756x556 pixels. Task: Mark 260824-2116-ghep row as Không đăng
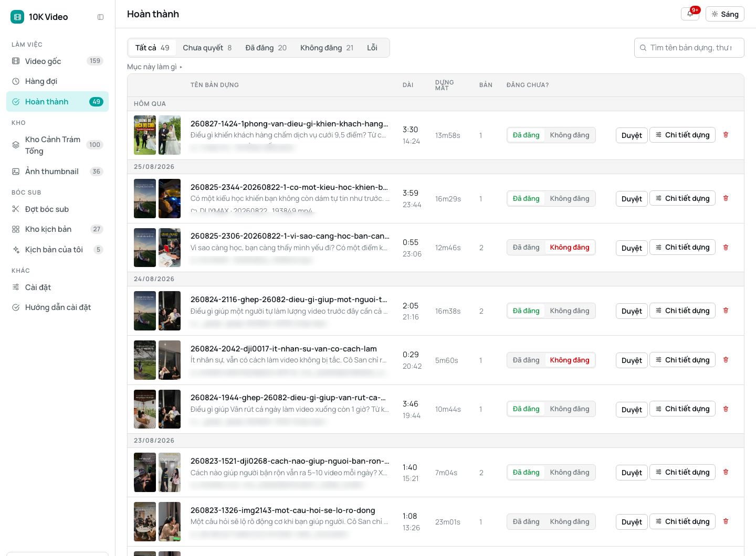pos(570,311)
